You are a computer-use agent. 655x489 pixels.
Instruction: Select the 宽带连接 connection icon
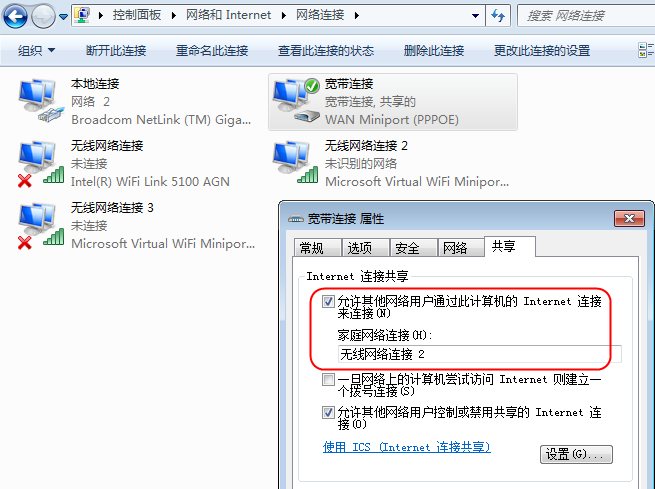click(x=296, y=101)
